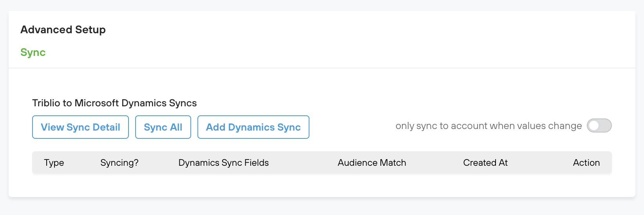Select the Dynamics Sync Fields column header

pyautogui.click(x=223, y=163)
